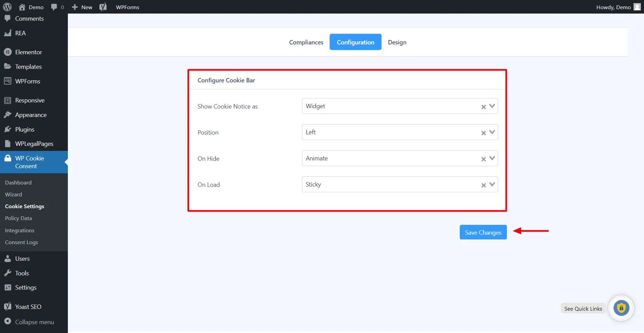Open the Plugins sidebar icon
This screenshot has width=644, height=333.
pyautogui.click(x=7, y=129)
